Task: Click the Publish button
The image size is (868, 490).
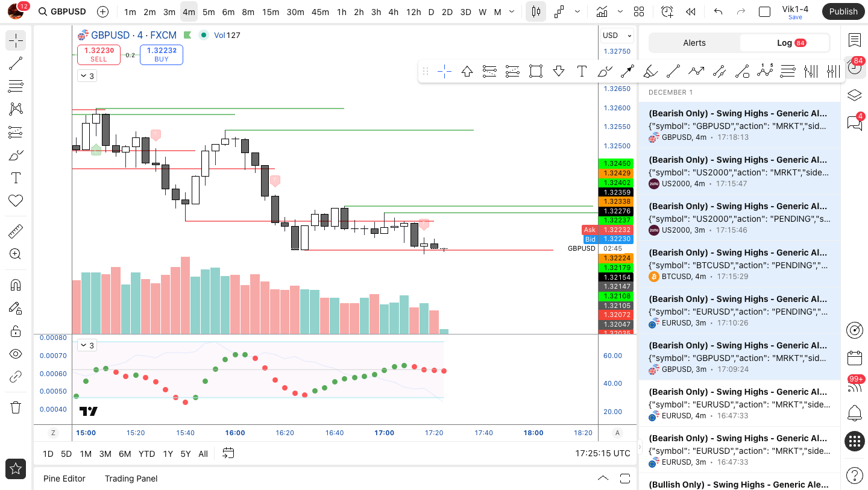Action: [843, 11]
